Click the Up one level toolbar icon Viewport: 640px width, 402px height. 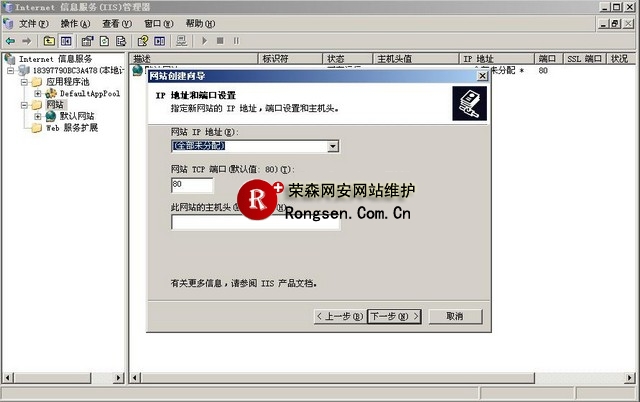(48, 41)
